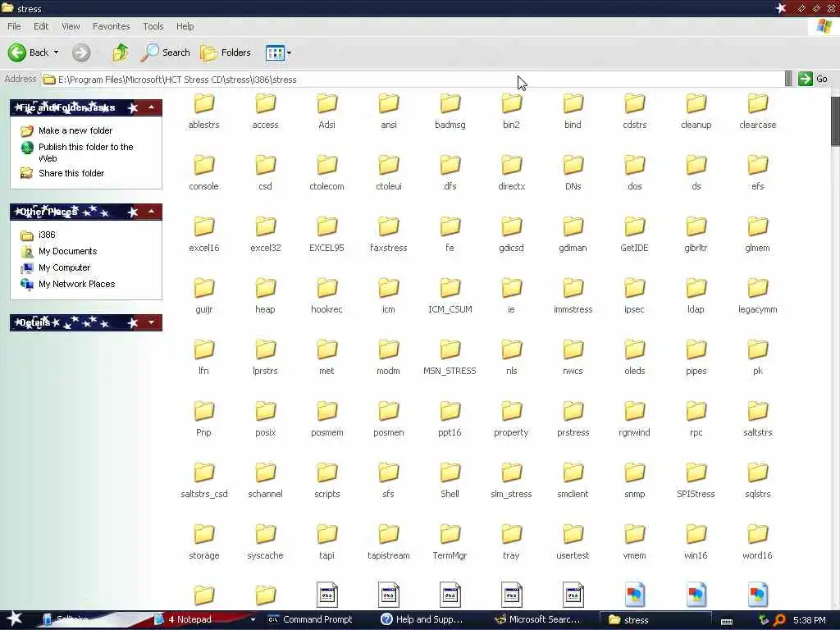The width and height of the screenshot is (840, 630).
Task: Click Make a new folder
Action: [x=75, y=130]
